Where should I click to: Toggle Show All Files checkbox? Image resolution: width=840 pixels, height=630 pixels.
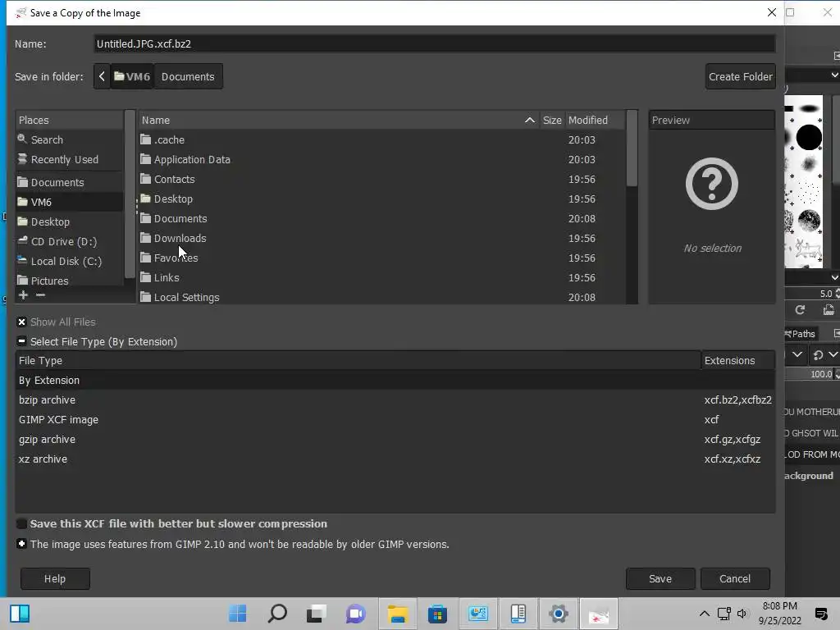21,322
